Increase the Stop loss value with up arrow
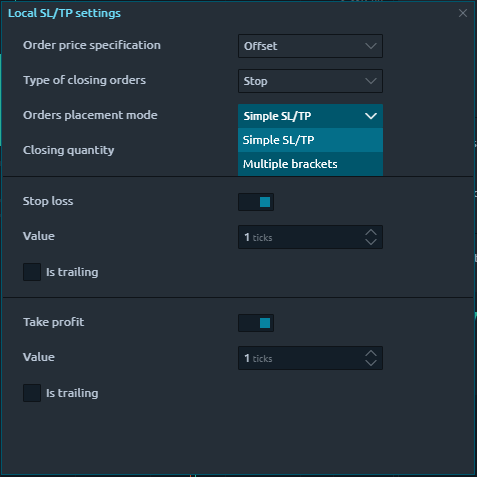Screen dimensions: 477x477 coord(371,232)
